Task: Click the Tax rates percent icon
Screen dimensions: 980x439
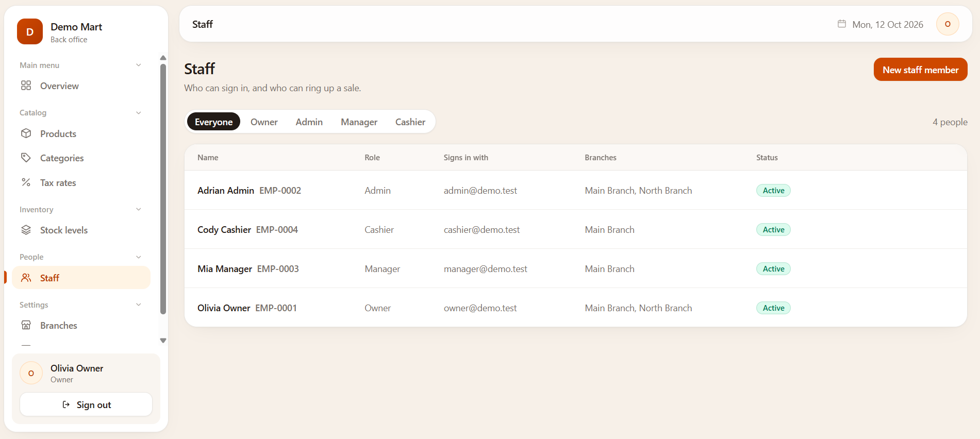Action: [x=26, y=182]
